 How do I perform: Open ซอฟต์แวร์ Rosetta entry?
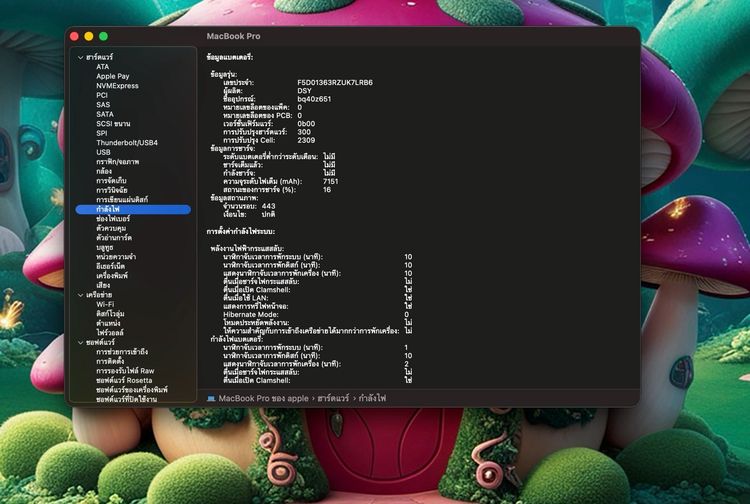124,380
